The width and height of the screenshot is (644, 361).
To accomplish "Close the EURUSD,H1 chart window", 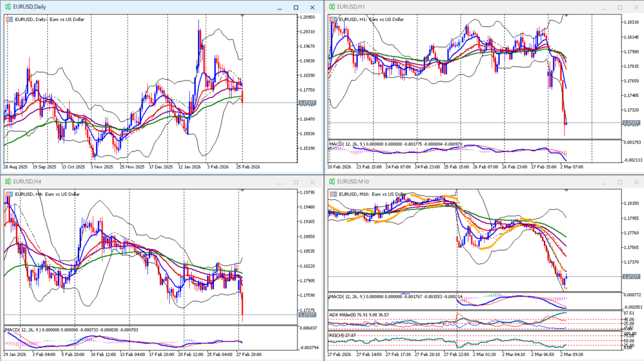I will click(635, 7).
